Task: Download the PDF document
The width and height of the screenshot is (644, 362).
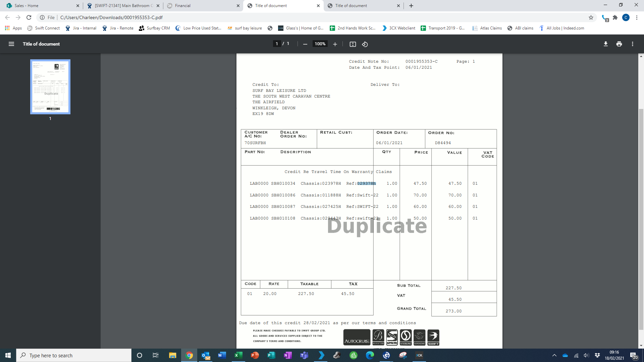Action: coord(605,44)
